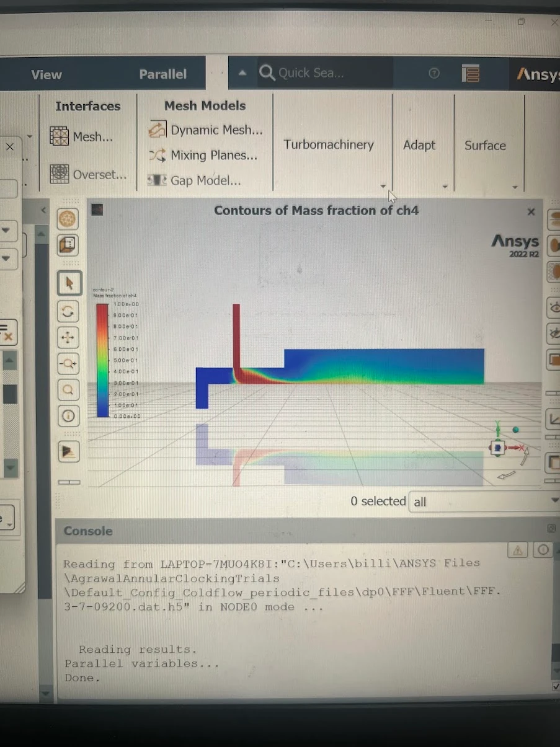The width and height of the screenshot is (560, 747).
Task: Close the Contours of Mass fraction window
Action: click(x=531, y=212)
